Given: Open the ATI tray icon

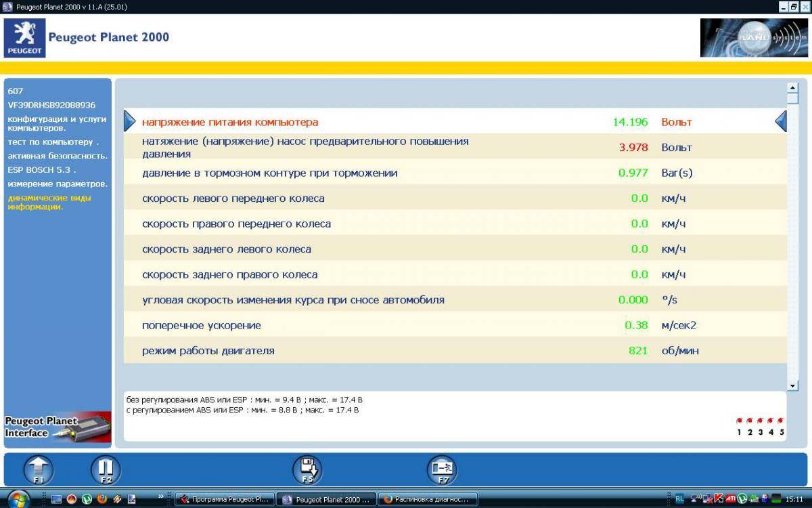Looking at the screenshot, I should [731, 499].
